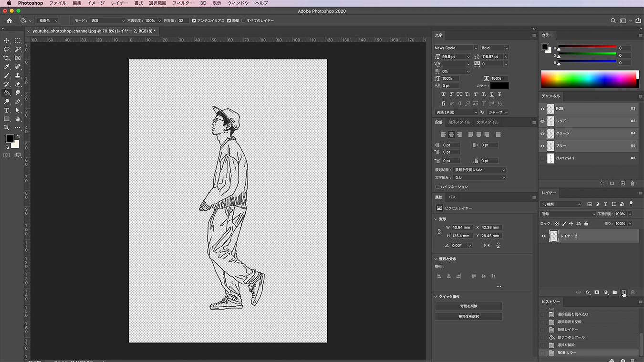Click the foreground color swatch in toolbar
Viewport: 644px width, 362px height.
pyautogui.click(x=10, y=139)
